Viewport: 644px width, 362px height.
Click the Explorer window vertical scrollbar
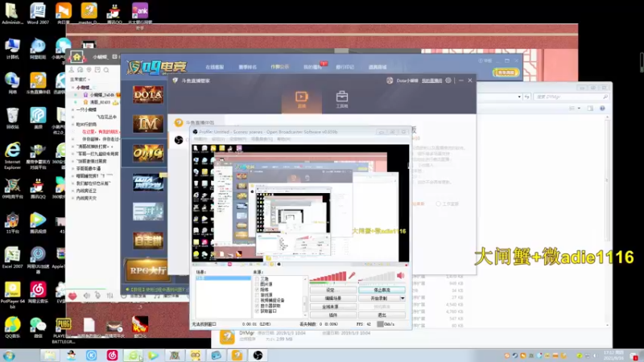pyautogui.click(x=608, y=222)
